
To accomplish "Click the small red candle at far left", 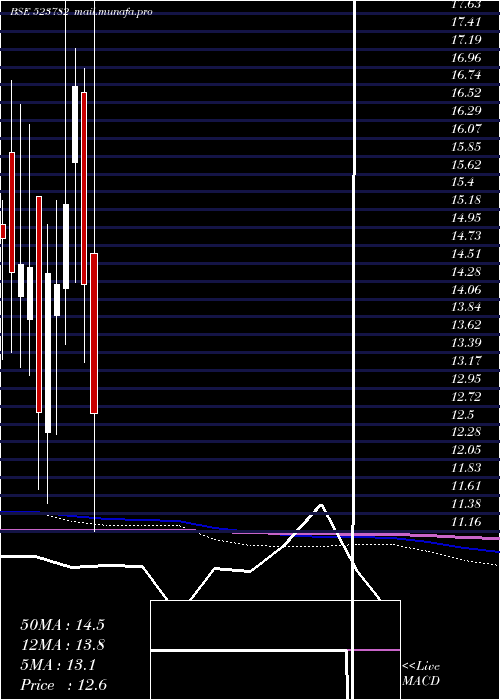I will [x=3, y=231].
